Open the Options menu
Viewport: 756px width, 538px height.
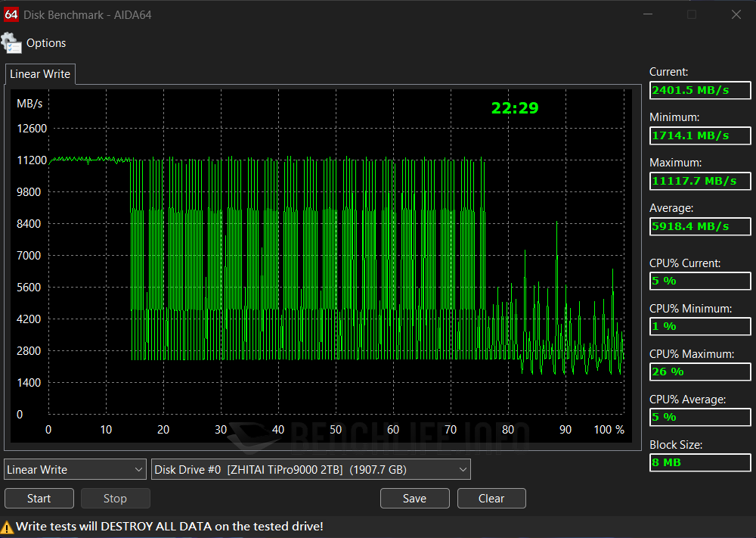46,43
